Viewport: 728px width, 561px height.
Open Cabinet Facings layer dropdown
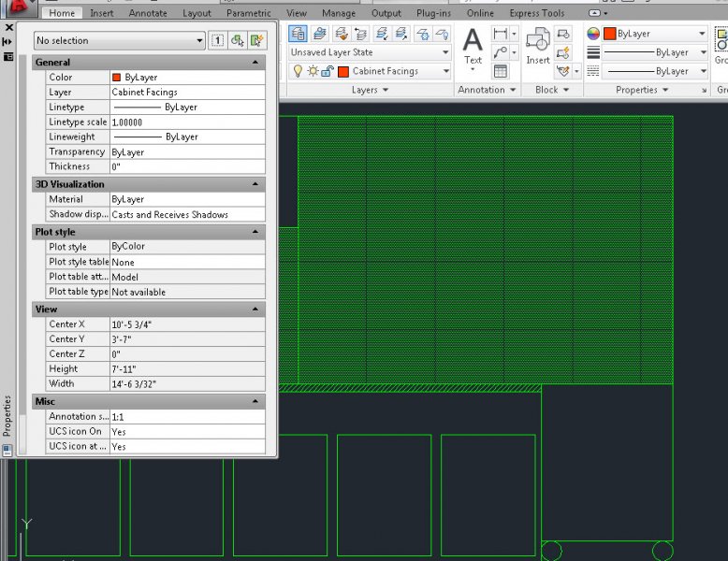445,71
